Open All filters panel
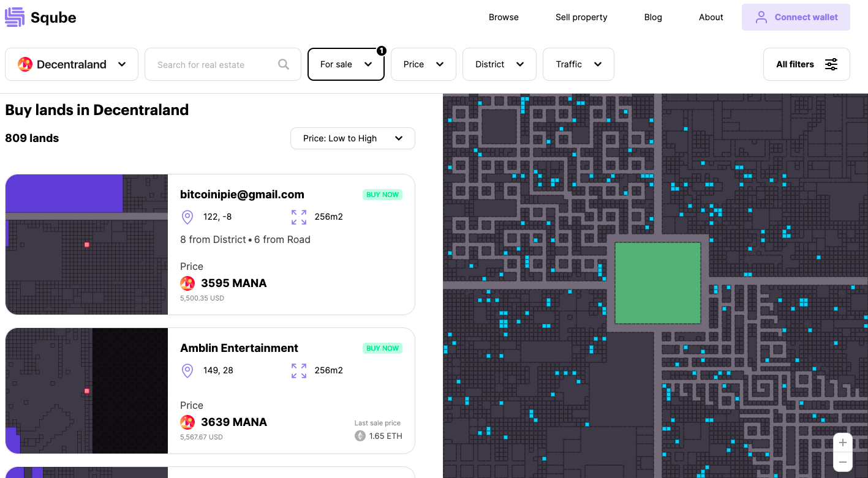The width and height of the screenshot is (868, 478). (x=807, y=64)
